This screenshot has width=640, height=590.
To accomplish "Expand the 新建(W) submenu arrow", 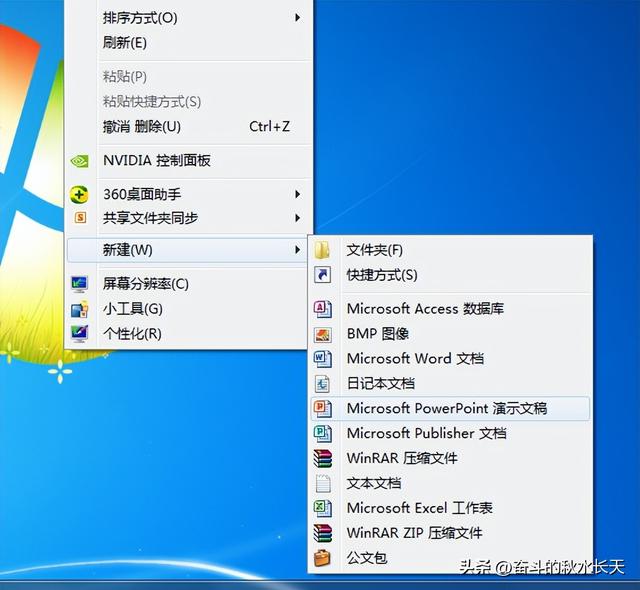I will [x=298, y=249].
